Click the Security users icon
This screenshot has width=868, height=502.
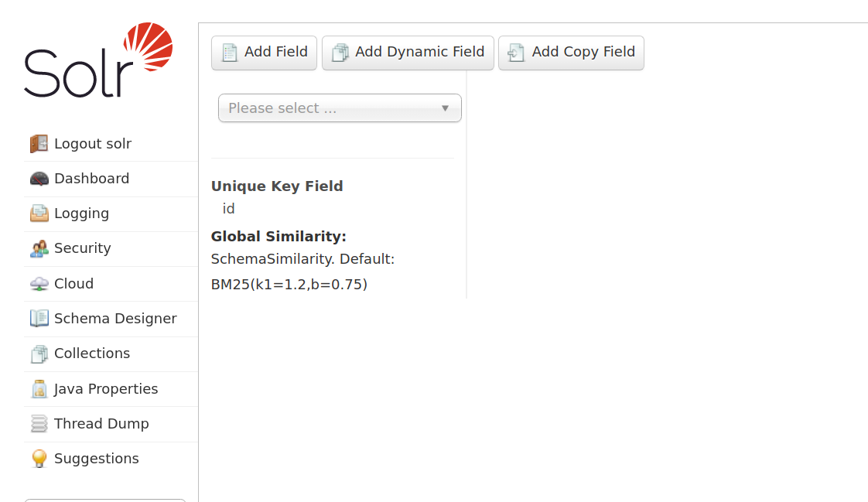(39, 248)
